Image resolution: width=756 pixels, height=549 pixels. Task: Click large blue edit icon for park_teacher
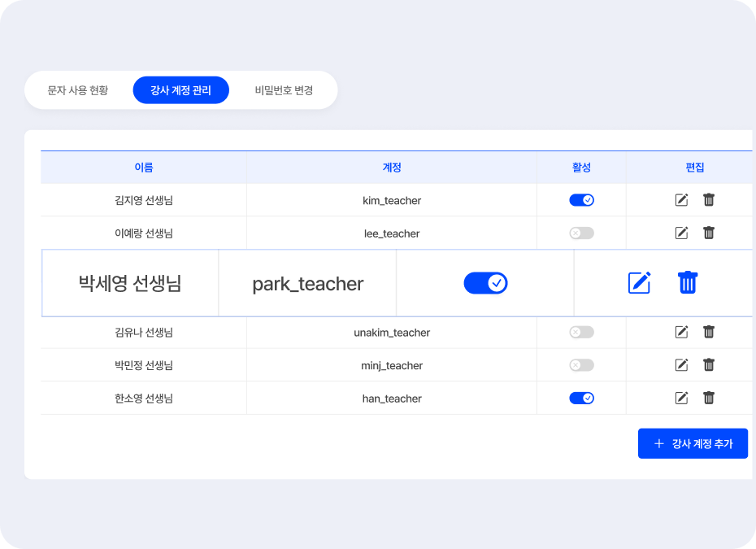640,283
